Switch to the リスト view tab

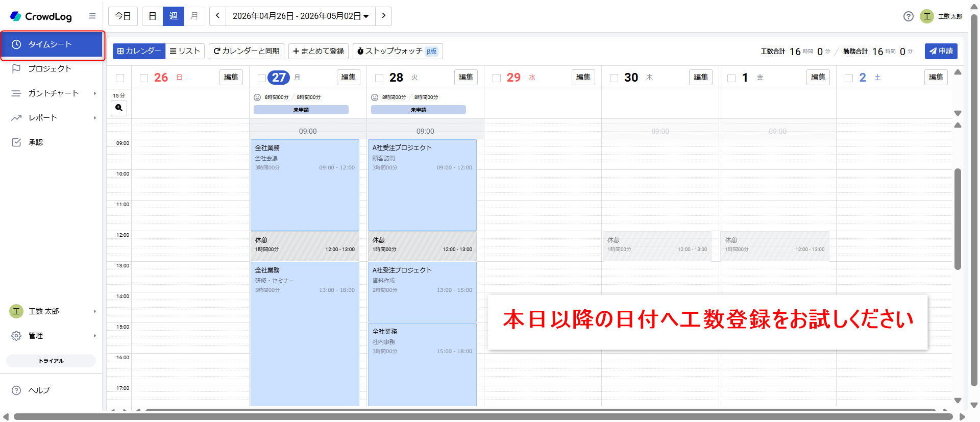185,51
